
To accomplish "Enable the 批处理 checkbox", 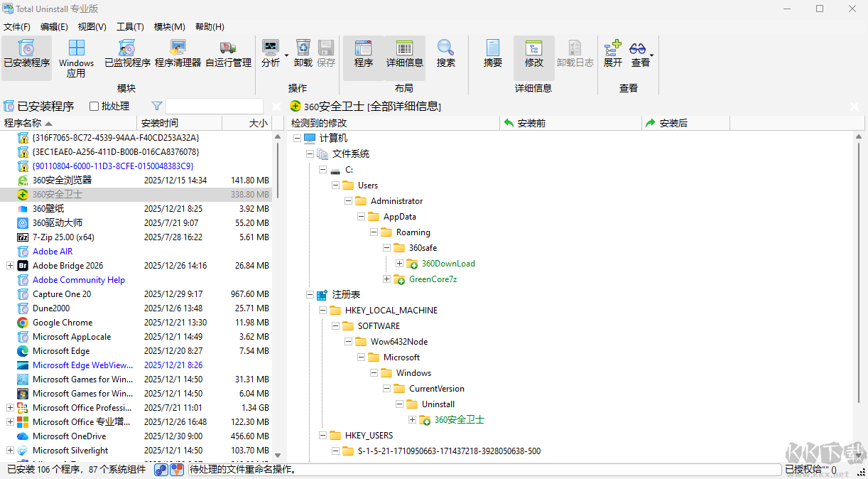I will (x=94, y=107).
